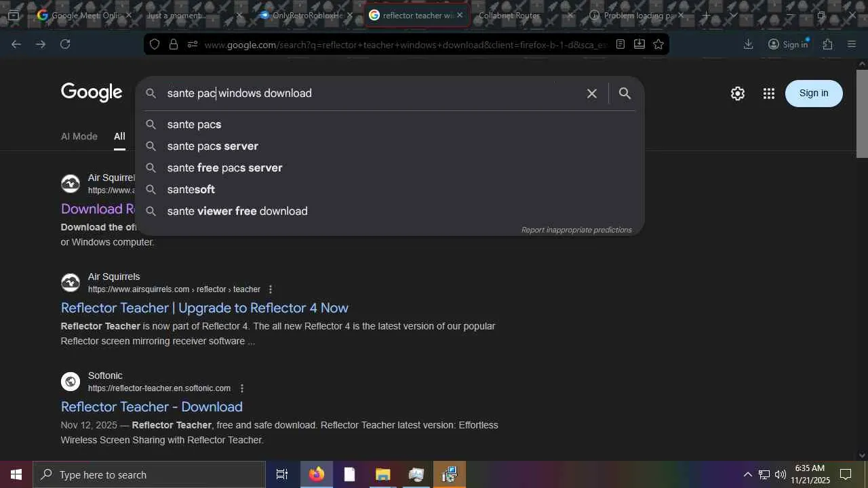Go forward one page
Image resolution: width=868 pixels, height=488 pixels.
tap(41, 44)
